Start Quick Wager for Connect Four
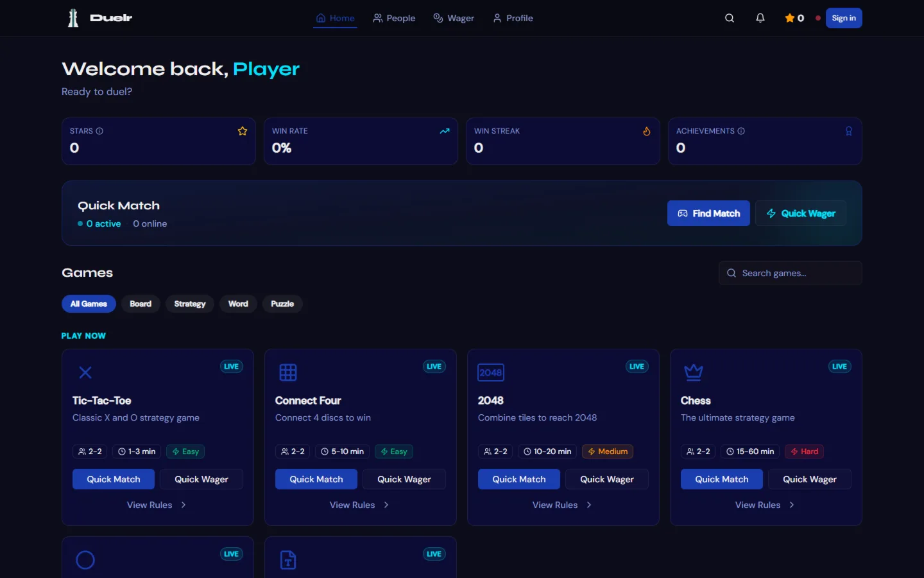 pyautogui.click(x=404, y=479)
